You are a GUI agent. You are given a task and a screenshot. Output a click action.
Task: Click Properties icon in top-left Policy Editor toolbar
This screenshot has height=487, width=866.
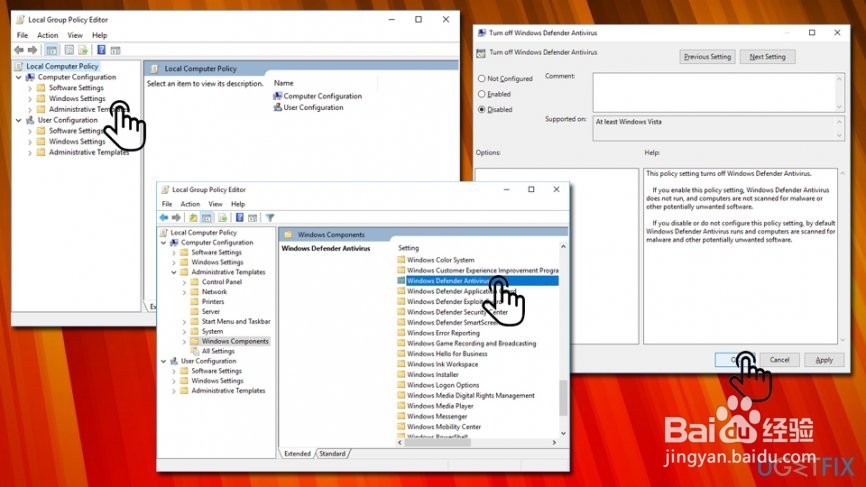click(x=69, y=50)
